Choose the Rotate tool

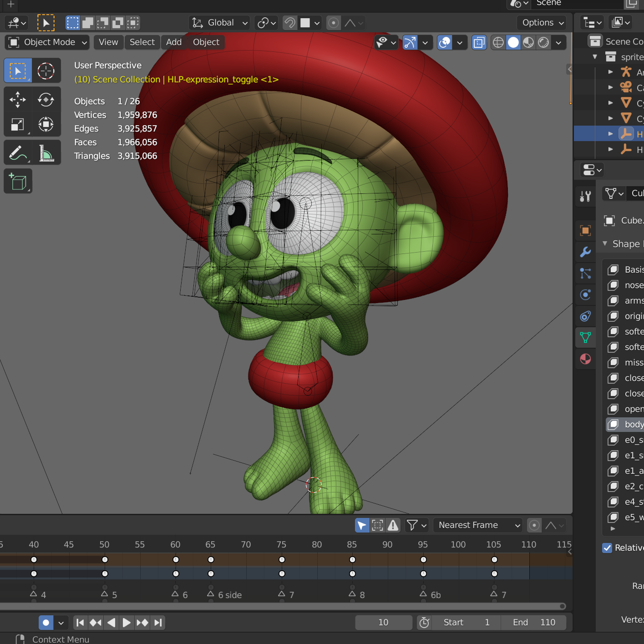click(46, 100)
